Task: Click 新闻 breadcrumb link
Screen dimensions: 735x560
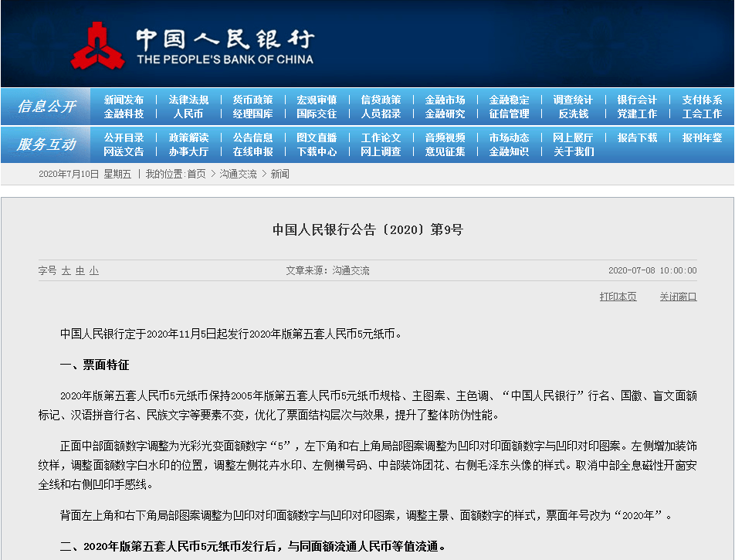Action: click(279, 174)
